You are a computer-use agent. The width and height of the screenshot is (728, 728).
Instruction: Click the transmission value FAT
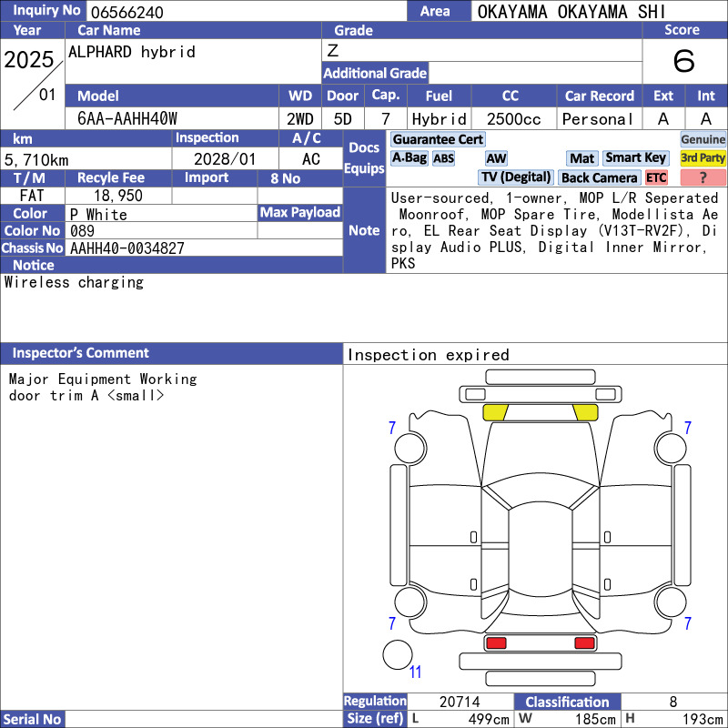pos(32,196)
